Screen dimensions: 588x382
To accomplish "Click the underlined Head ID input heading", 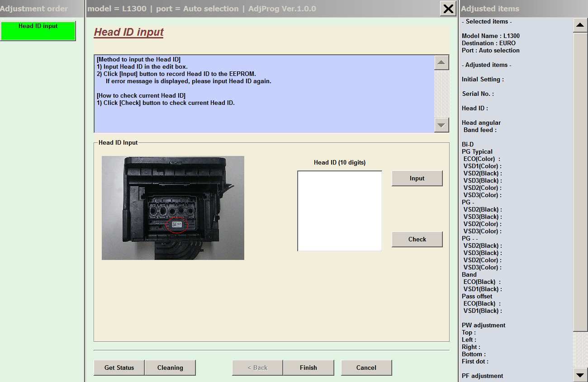I will click(129, 33).
